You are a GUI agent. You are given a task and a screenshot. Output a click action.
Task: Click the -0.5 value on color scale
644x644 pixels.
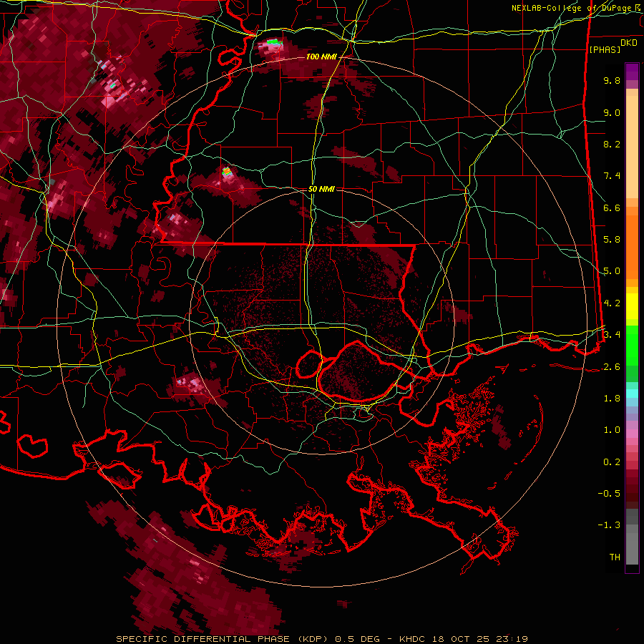[x=609, y=493]
